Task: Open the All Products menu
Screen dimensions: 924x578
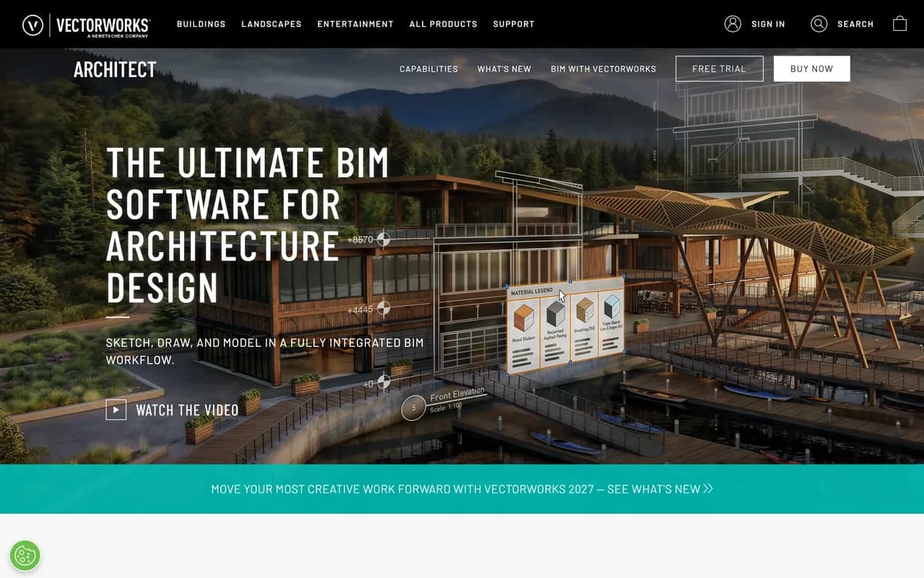Action: [443, 24]
